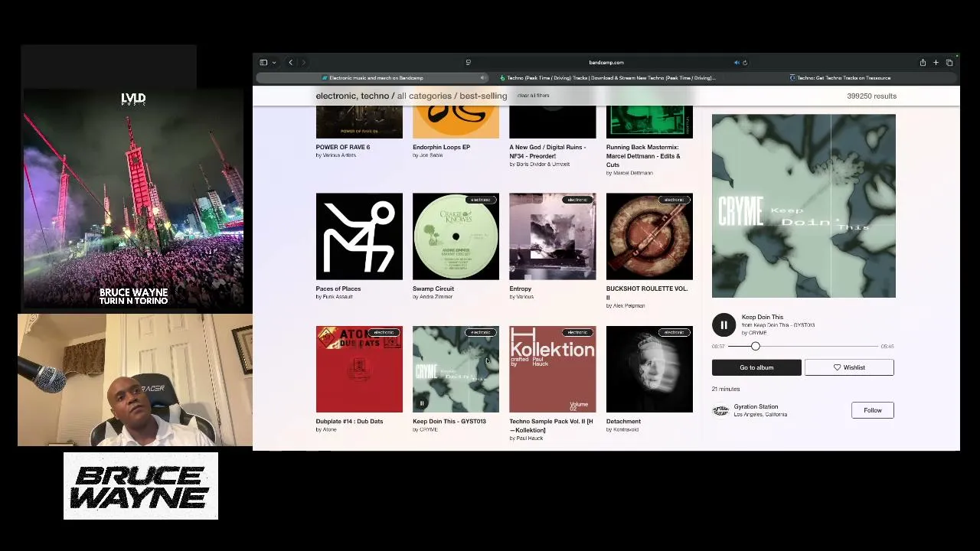This screenshot has height=551, width=980.
Task: Click the 399250 results count
Action: [x=872, y=96]
